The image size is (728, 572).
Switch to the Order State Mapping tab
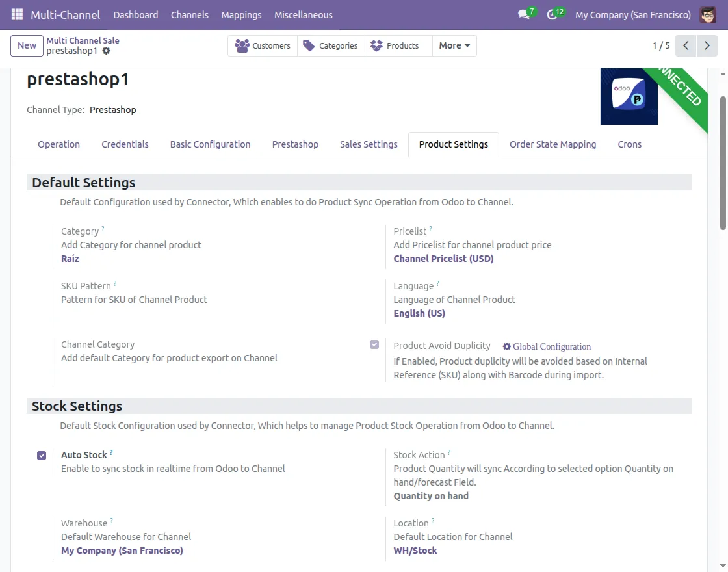(552, 144)
